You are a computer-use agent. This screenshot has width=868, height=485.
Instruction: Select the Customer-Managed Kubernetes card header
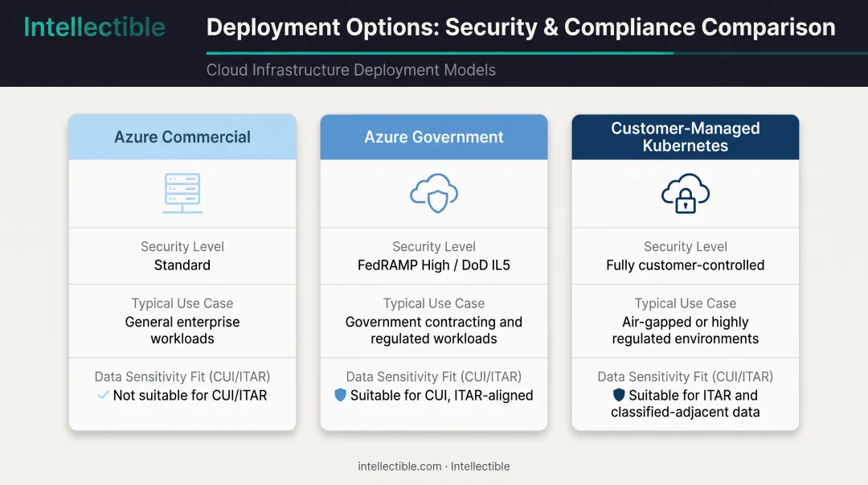686,137
